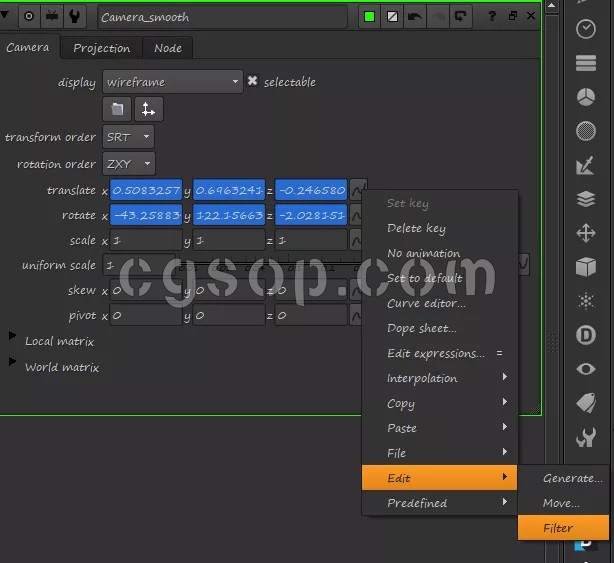
Task: Click rotate y value 122.15663
Action: [229, 215]
